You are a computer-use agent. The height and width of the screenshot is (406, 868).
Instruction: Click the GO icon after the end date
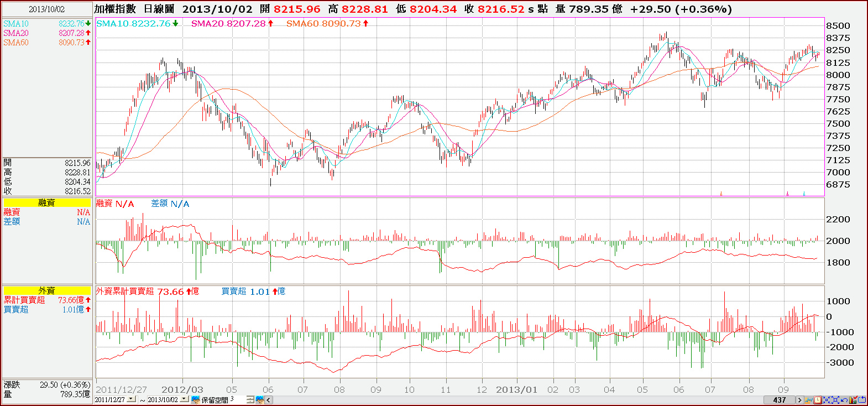pos(195,400)
